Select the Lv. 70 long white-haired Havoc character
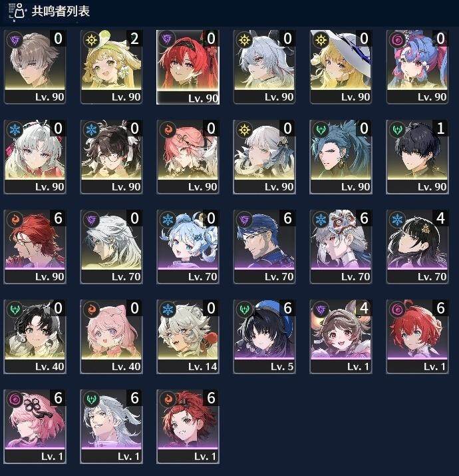The width and height of the screenshot is (459, 476). 111,247
